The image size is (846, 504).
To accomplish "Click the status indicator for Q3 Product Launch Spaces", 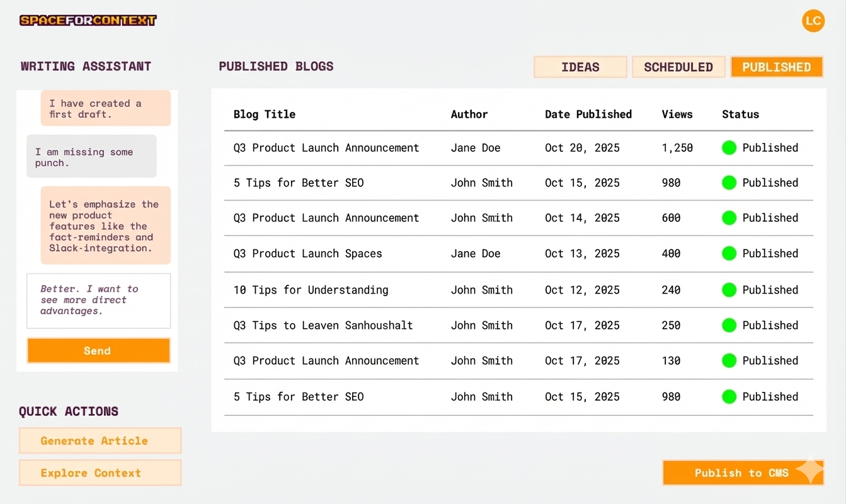I will pyautogui.click(x=729, y=253).
